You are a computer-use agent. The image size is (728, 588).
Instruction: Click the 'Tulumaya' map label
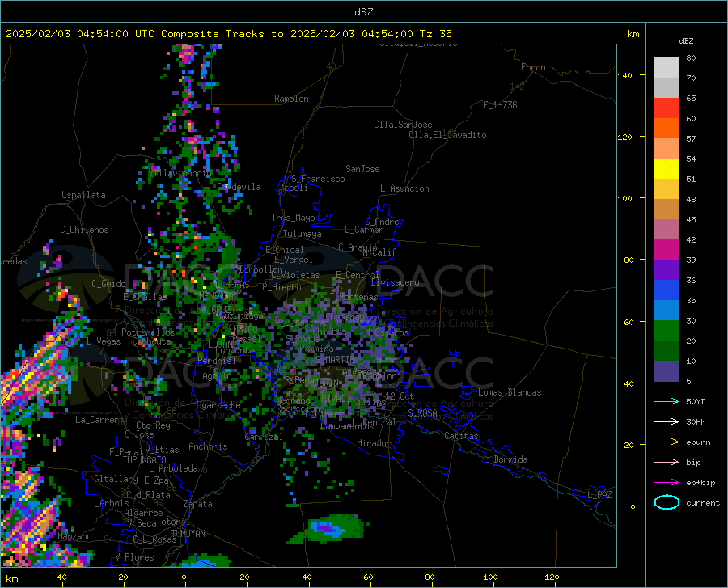click(x=302, y=234)
